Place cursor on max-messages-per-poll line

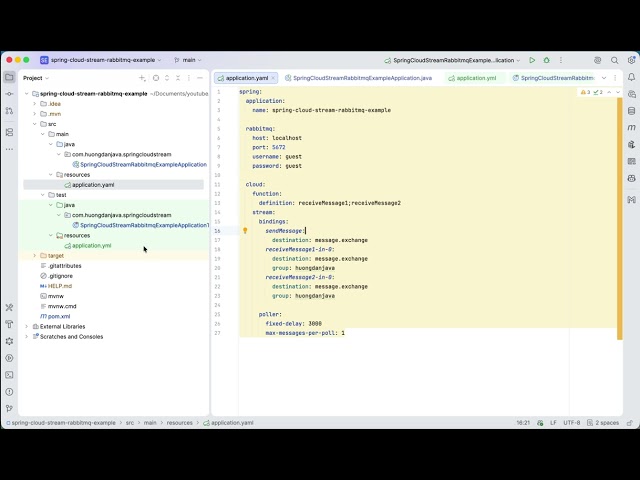coord(305,333)
